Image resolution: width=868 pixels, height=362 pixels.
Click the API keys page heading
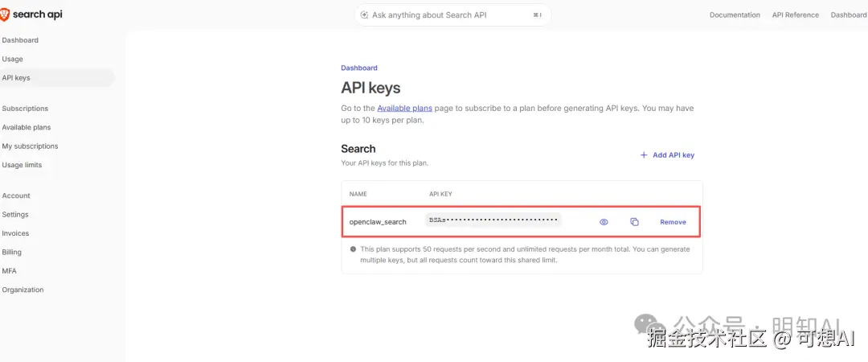[x=371, y=88]
